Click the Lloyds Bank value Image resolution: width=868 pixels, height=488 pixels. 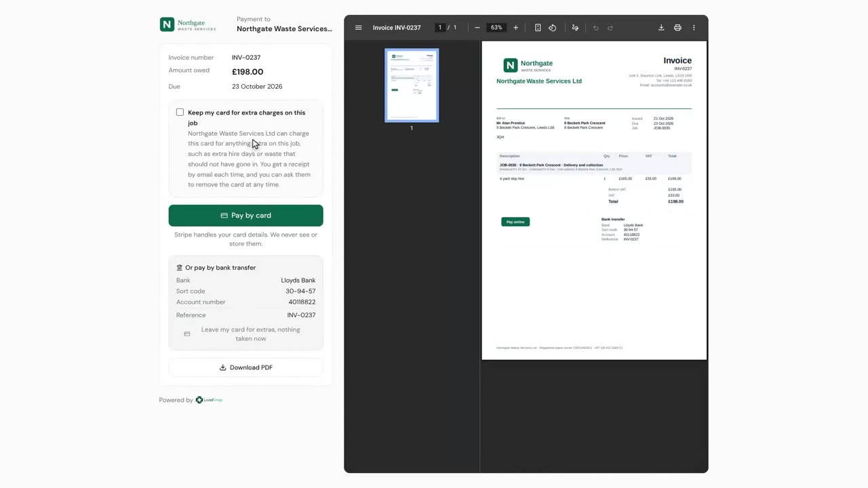[298, 281]
